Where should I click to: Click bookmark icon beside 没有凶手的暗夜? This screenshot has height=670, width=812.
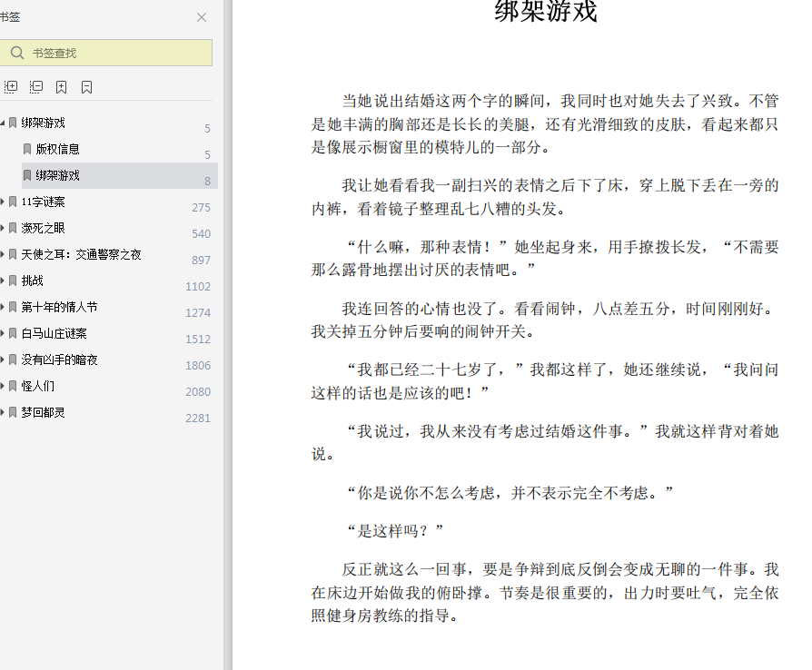13,360
